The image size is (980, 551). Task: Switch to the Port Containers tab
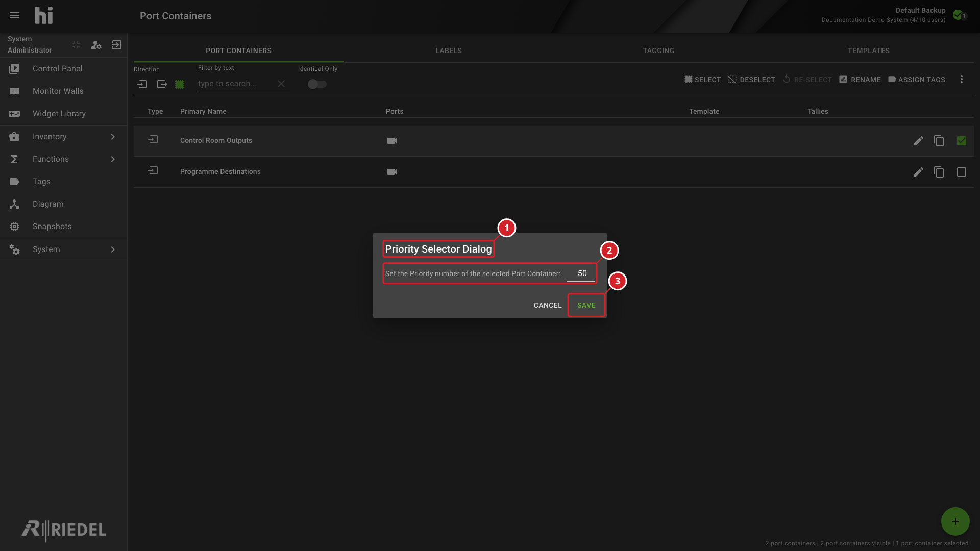(x=238, y=51)
